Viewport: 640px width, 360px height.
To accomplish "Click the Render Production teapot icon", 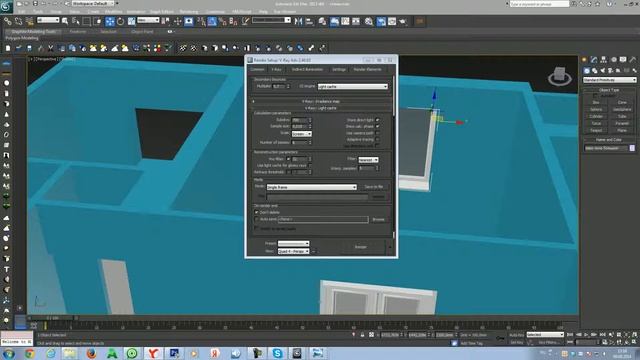I will 403,21.
